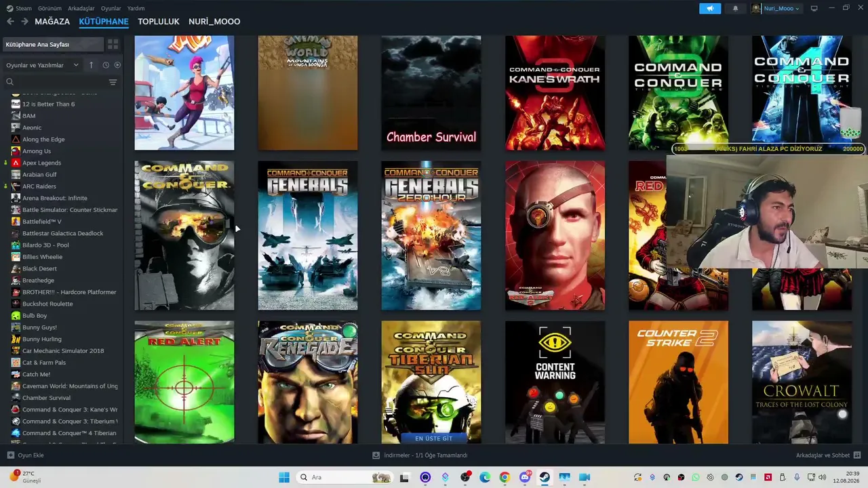Expand the Oyunlar ve Yazılımlar dropdown

[42, 65]
